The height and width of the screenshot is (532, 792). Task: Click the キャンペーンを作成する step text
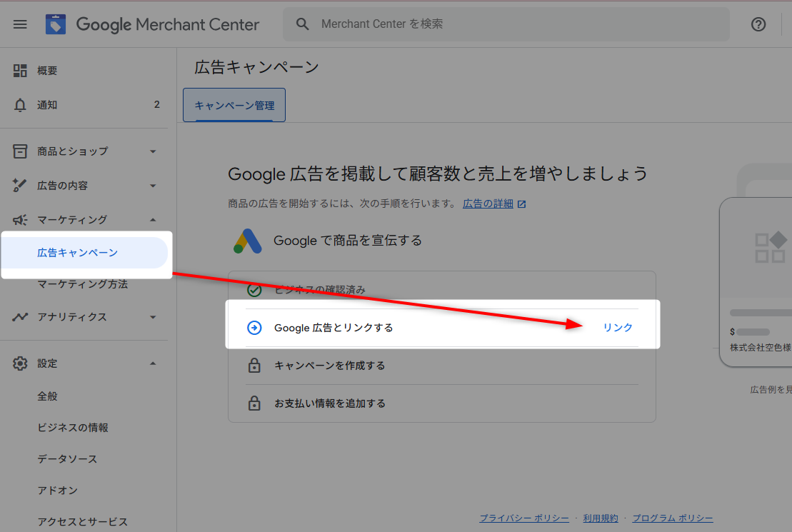329,366
